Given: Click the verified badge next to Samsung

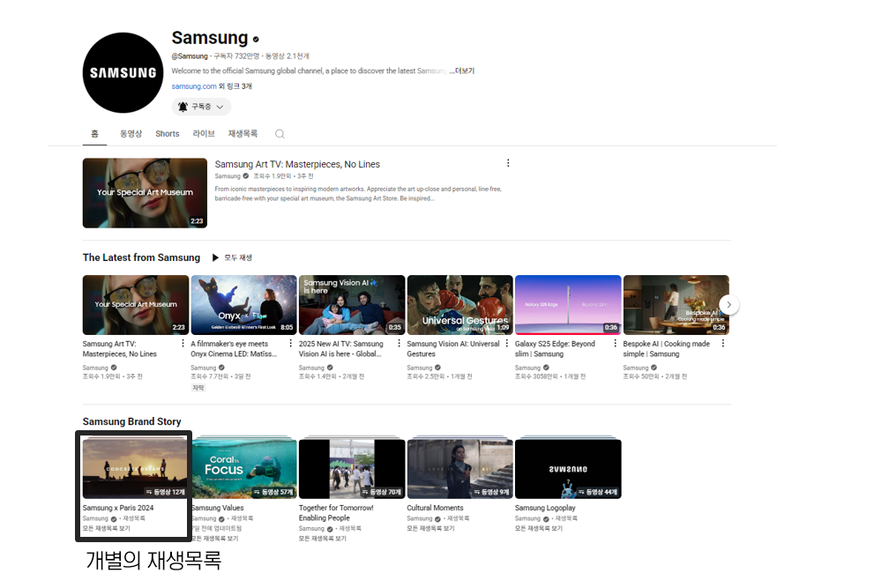Looking at the screenshot, I should coord(256,39).
